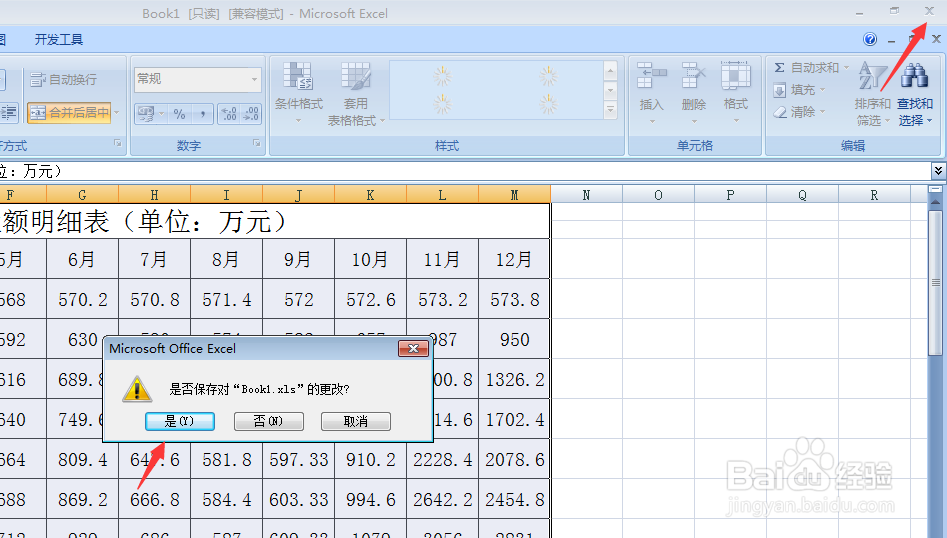Select the cell containing 573.8
This screenshot has height=538, width=947.
pyautogui.click(x=514, y=299)
